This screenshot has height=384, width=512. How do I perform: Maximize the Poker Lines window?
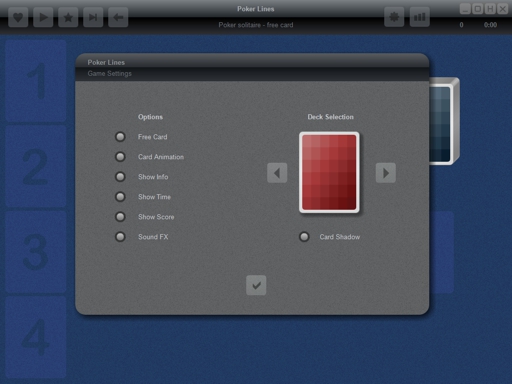coord(478,9)
